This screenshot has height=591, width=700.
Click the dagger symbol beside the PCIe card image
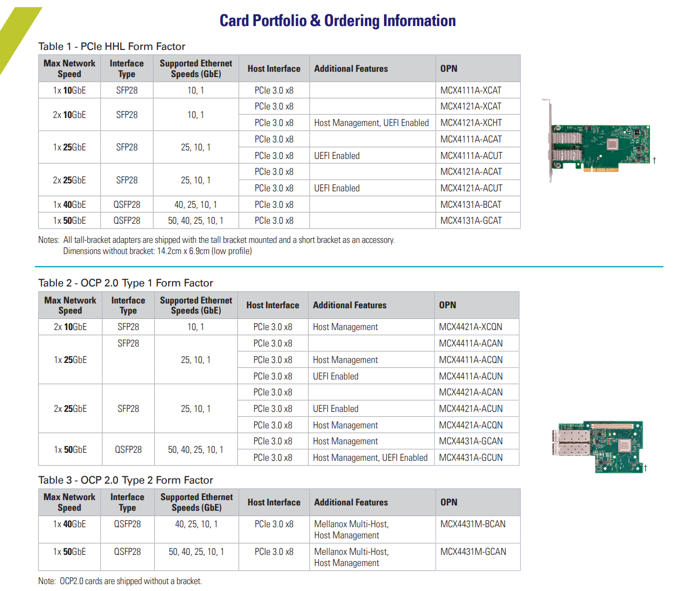(x=654, y=160)
